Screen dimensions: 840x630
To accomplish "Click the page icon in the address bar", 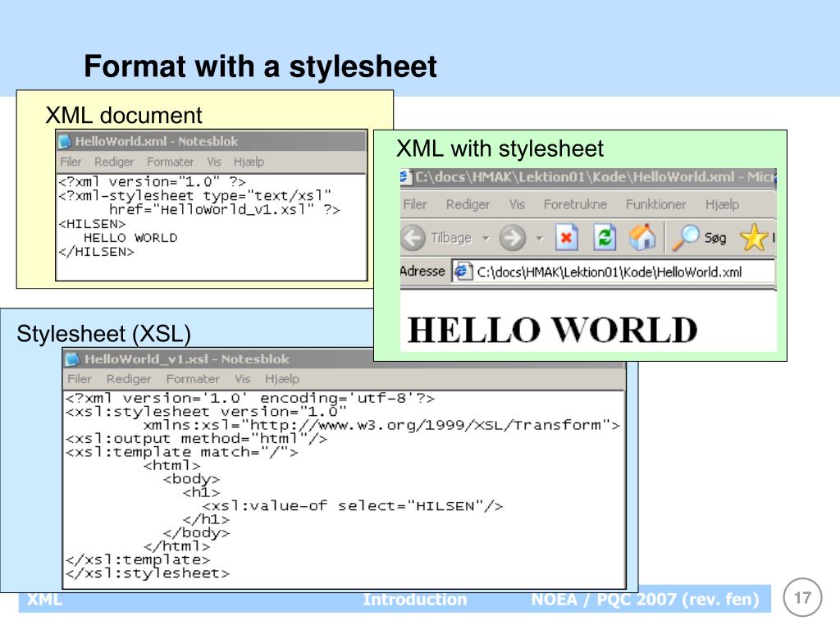I will tap(463, 272).
